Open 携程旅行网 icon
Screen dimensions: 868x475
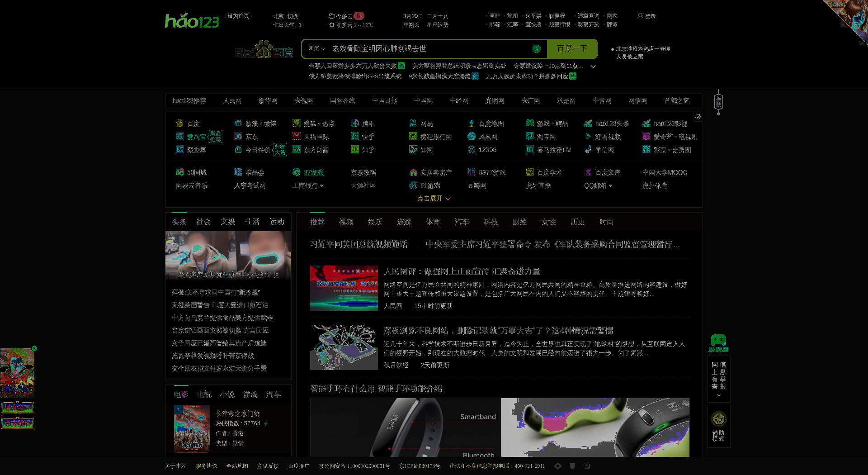coord(413,136)
